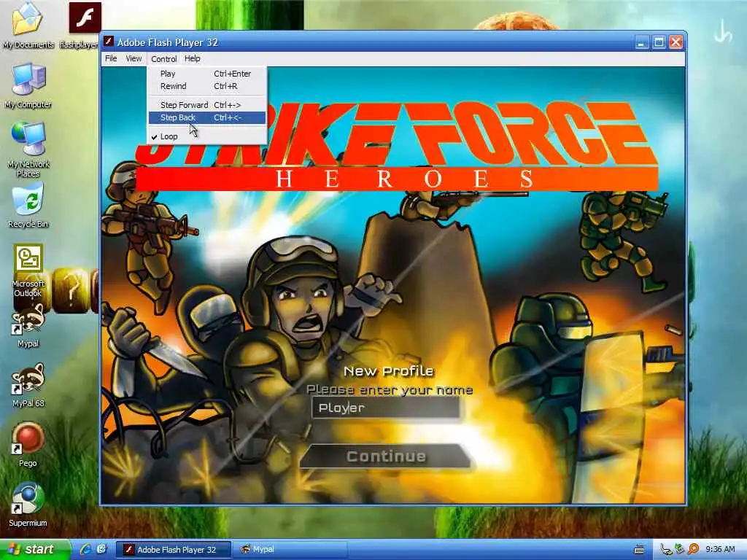The width and height of the screenshot is (747, 560).
Task: Click the player name input field
Action: [387, 408]
